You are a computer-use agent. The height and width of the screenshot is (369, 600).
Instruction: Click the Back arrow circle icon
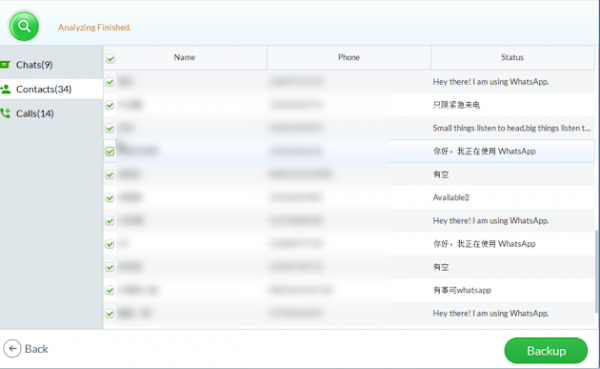point(12,349)
